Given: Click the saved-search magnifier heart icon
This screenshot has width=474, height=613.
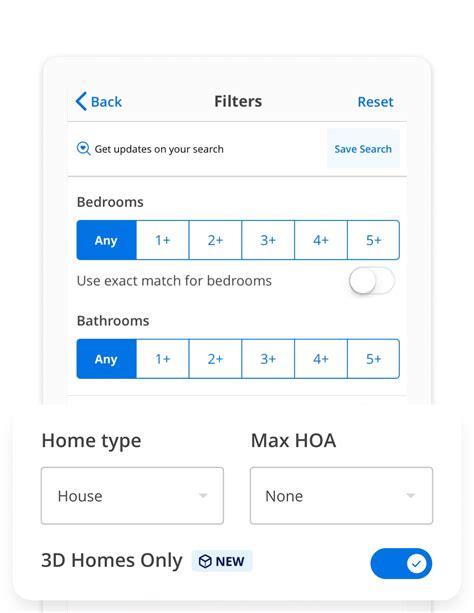Looking at the screenshot, I should point(83,149).
